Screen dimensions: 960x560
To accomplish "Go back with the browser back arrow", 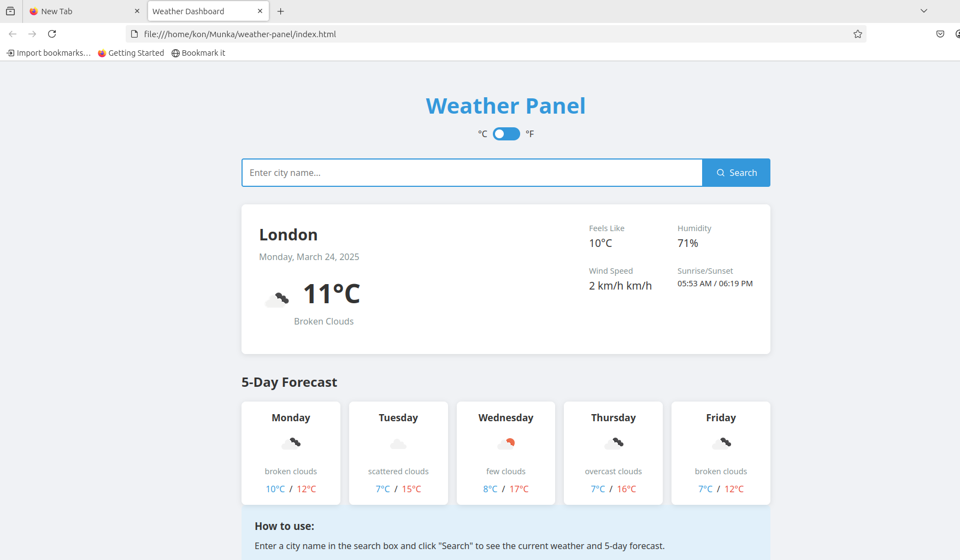I will coord(13,34).
